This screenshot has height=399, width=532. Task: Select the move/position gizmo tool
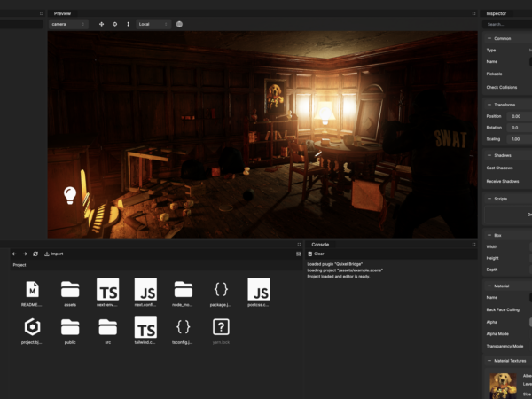101,24
